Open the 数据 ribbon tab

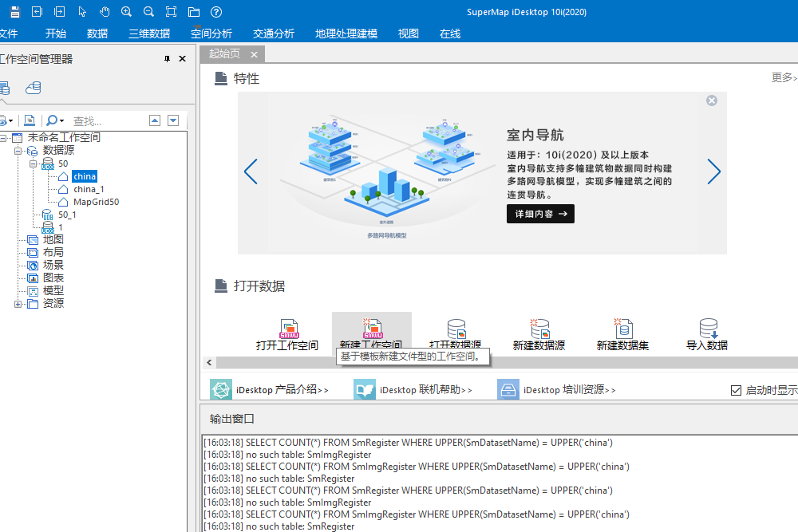point(97,33)
